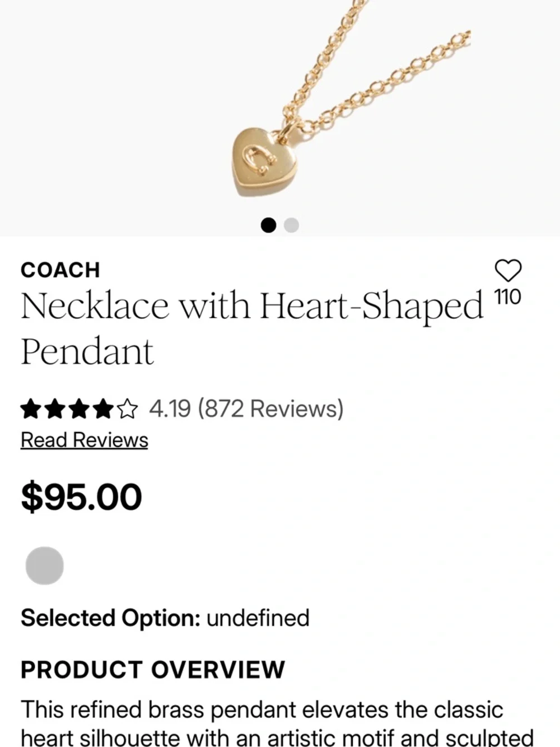Image resolution: width=560 pixels, height=747 pixels.
Task: Click the $95.00 price
Action: click(x=82, y=497)
